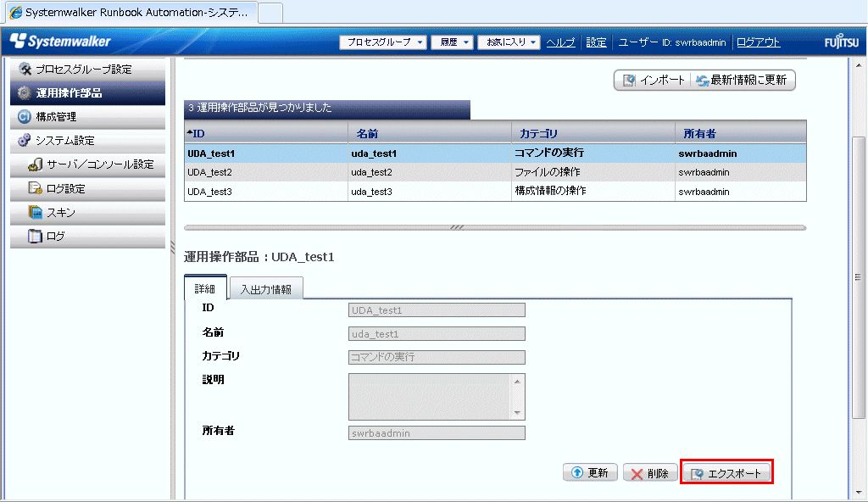This screenshot has width=868, height=502.
Task: Open スキン in sidebar
Action: (x=87, y=212)
